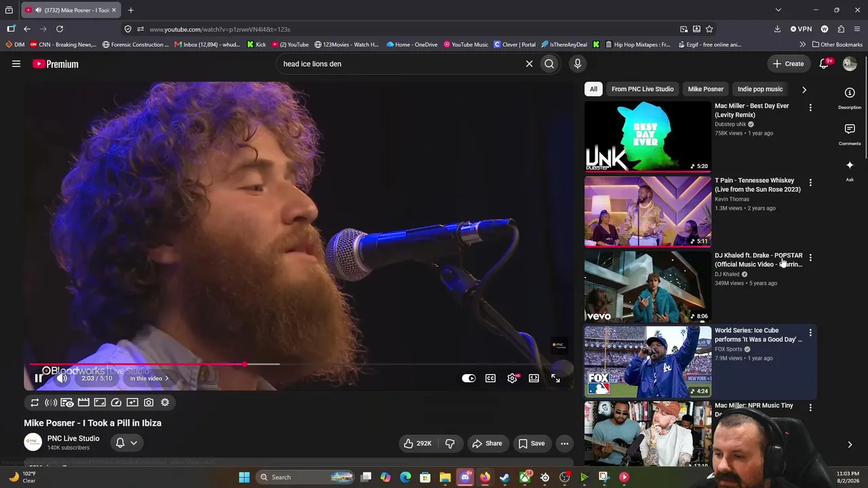Image resolution: width=868 pixels, height=488 pixels.
Task: Go to YouTube Premium home logo
Action: click(56, 64)
